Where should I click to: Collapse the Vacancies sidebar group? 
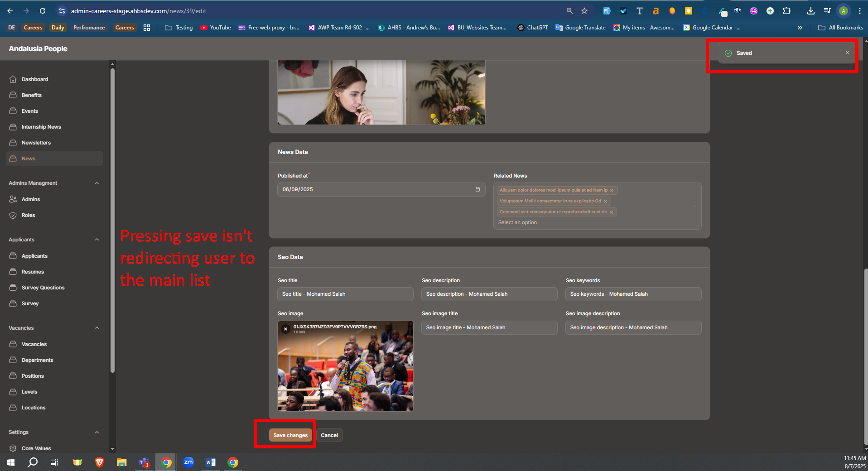point(97,328)
